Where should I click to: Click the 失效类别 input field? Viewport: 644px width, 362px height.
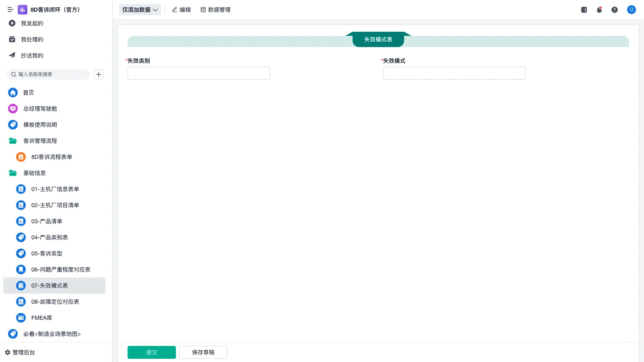pyautogui.click(x=198, y=73)
